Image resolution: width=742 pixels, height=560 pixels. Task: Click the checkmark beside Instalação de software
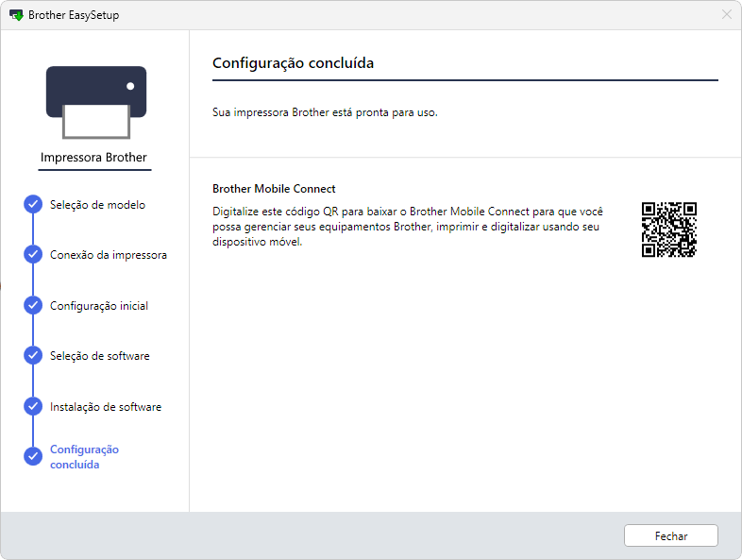33,406
